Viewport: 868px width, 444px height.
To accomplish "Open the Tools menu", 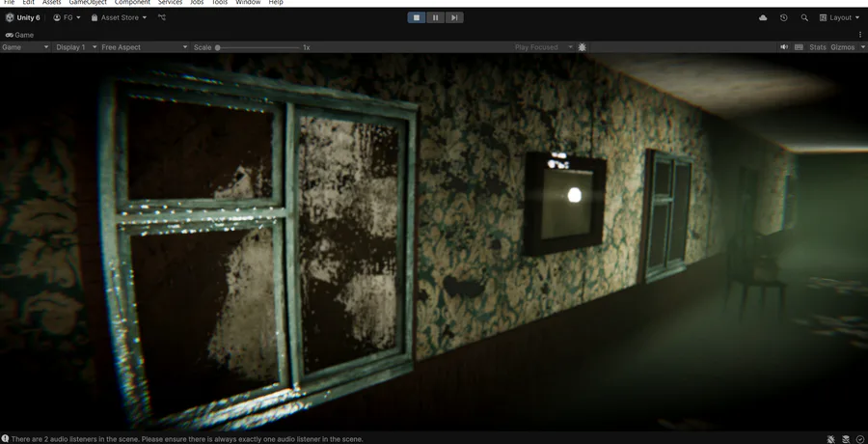I will pos(219,2).
